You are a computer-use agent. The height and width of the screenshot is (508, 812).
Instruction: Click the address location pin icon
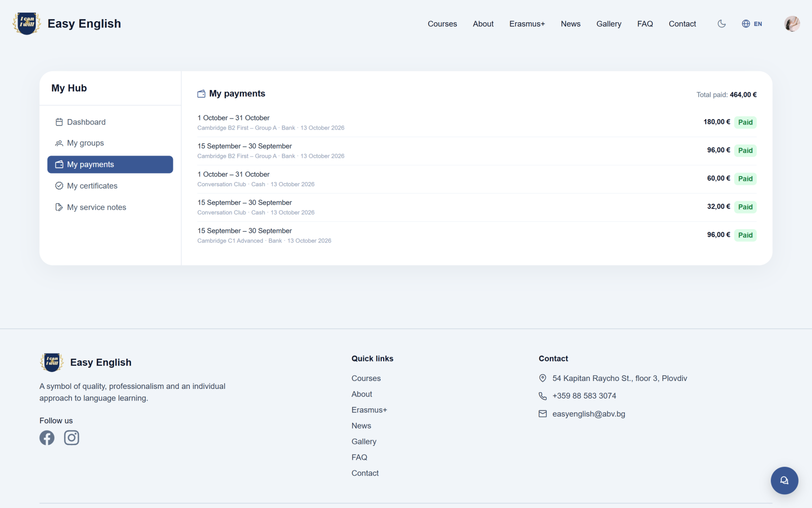[542, 378]
